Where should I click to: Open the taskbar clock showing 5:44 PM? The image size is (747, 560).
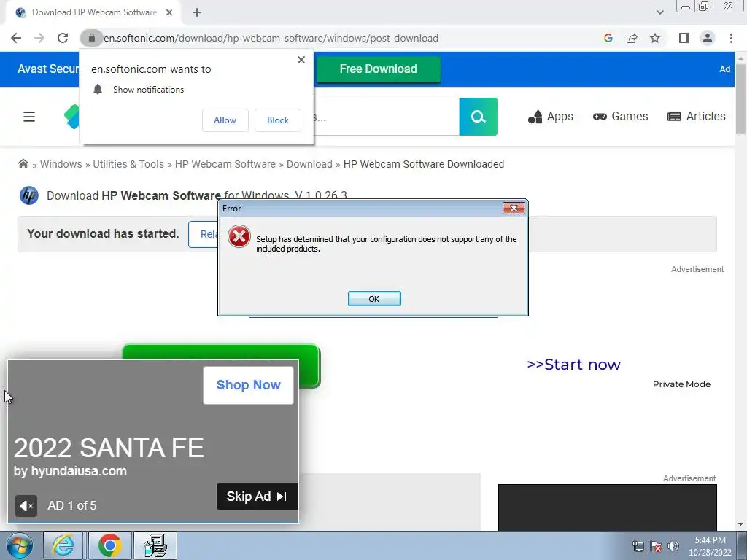(x=710, y=546)
